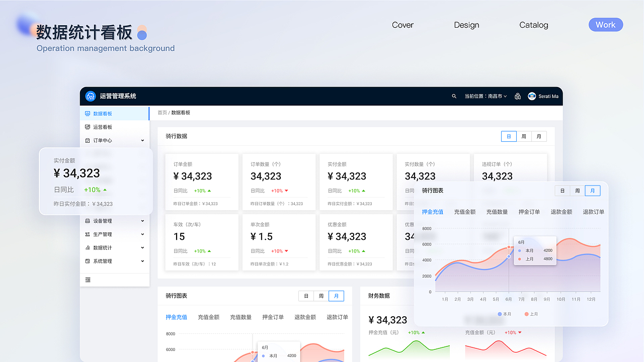Viewport: 644px width, 362px height.
Task: Click the 12月 axis label in floating chart
Action: point(591,300)
